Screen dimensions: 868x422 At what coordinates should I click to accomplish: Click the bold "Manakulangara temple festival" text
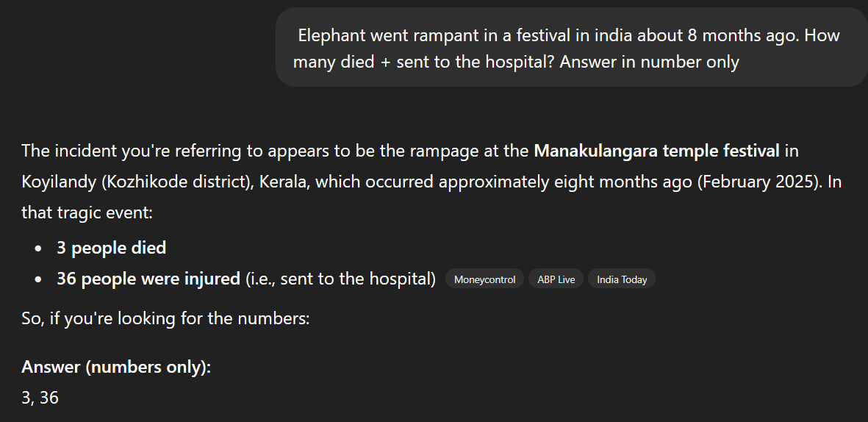click(x=656, y=151)
